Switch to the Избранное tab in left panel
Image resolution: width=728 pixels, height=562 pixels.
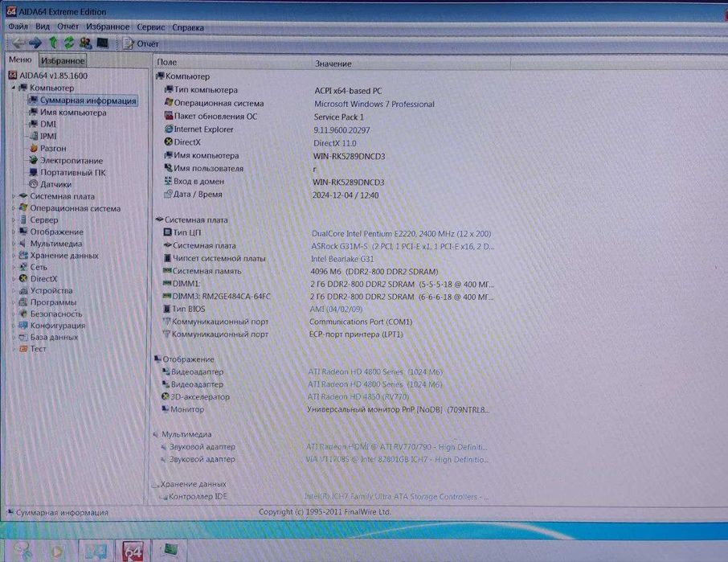[x=63, y=60]
